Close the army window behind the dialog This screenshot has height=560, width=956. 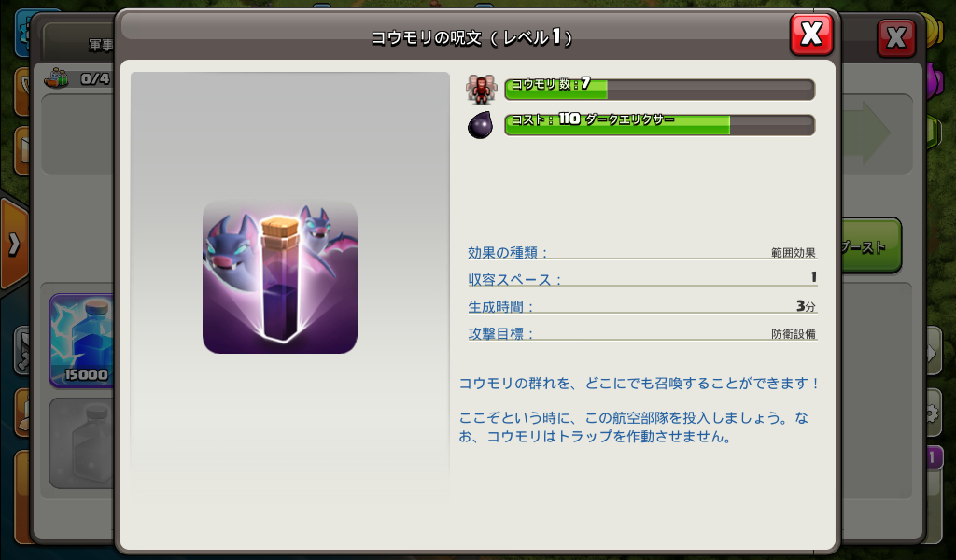pos(896,38)
